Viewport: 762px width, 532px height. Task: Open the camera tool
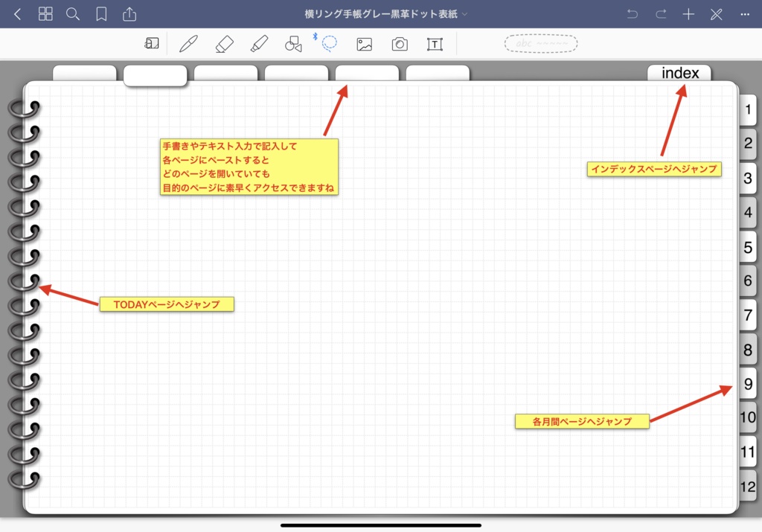(x=400, y=43)
